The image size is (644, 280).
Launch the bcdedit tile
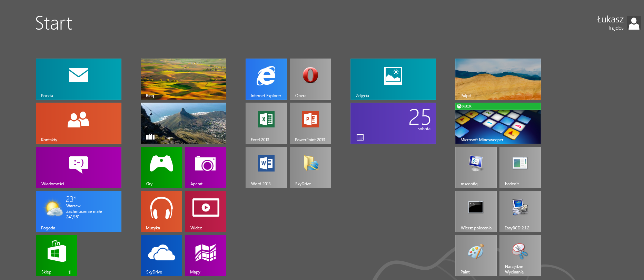[x=520, y=167]
